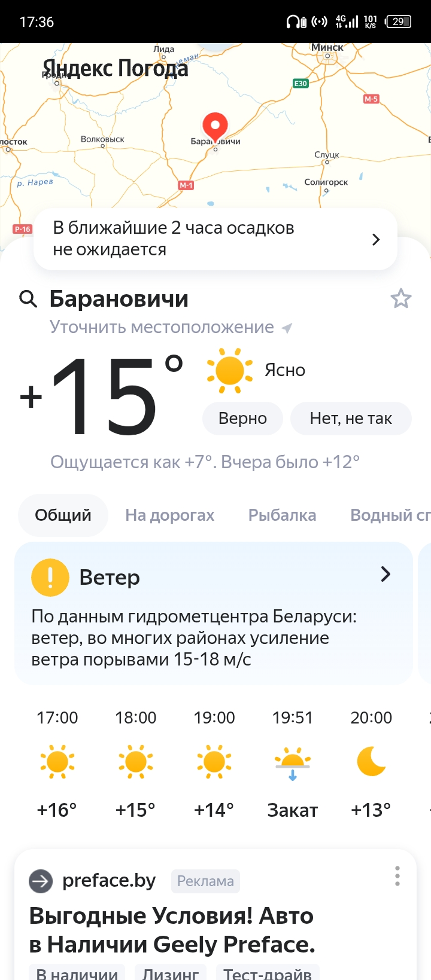Image resolution: width=431 pixels, height=980 pixels.
Task: Open the Geely Preface ad headline
Action: (172, 930)
